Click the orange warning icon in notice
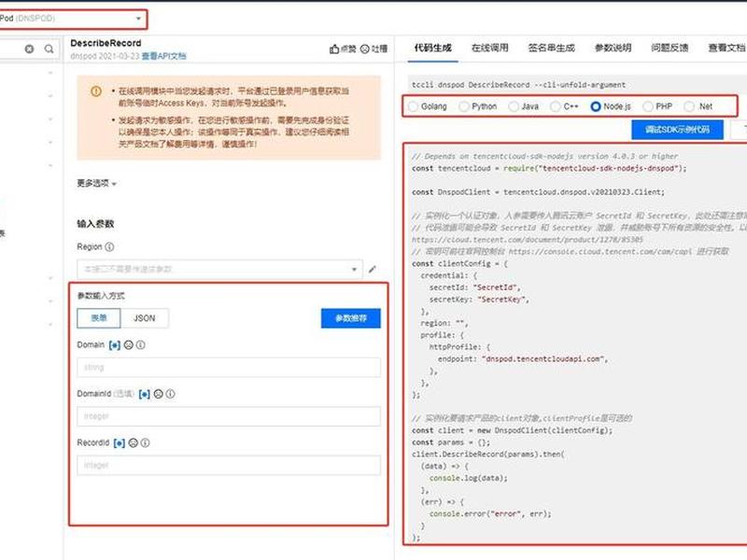 pos(96,91)
